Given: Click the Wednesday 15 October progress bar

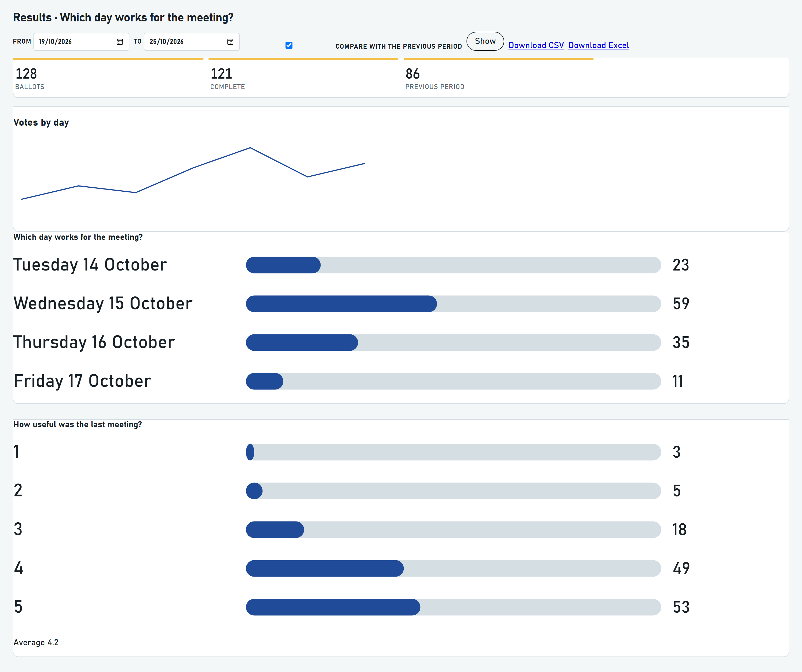Looking at the screenshot, I should tap(453, 304).
